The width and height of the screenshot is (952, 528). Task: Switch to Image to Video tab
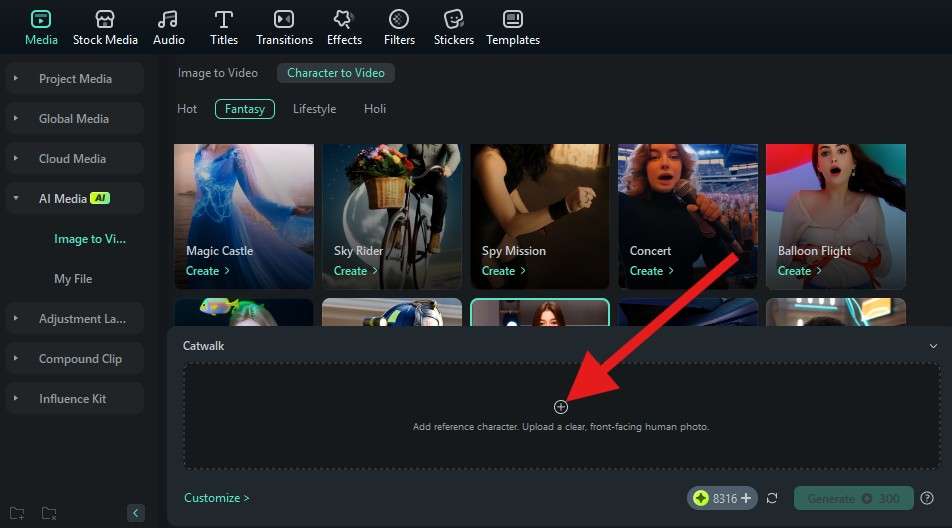tap(217, 73)
